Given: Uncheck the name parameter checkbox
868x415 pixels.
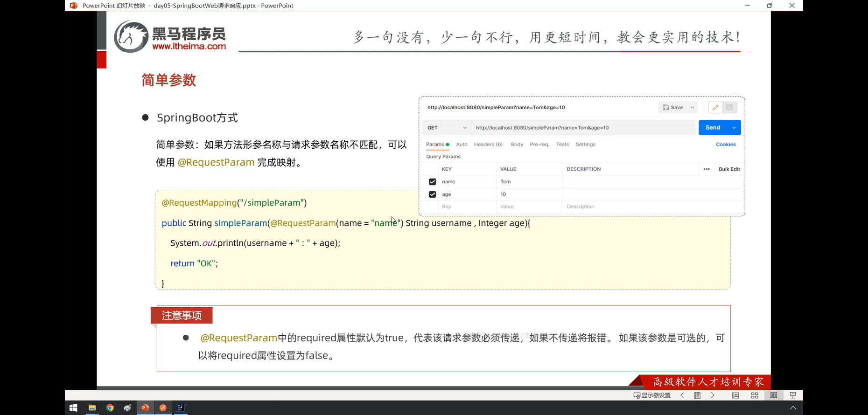Looking at the screenshot, I should (x=432, y=182).
